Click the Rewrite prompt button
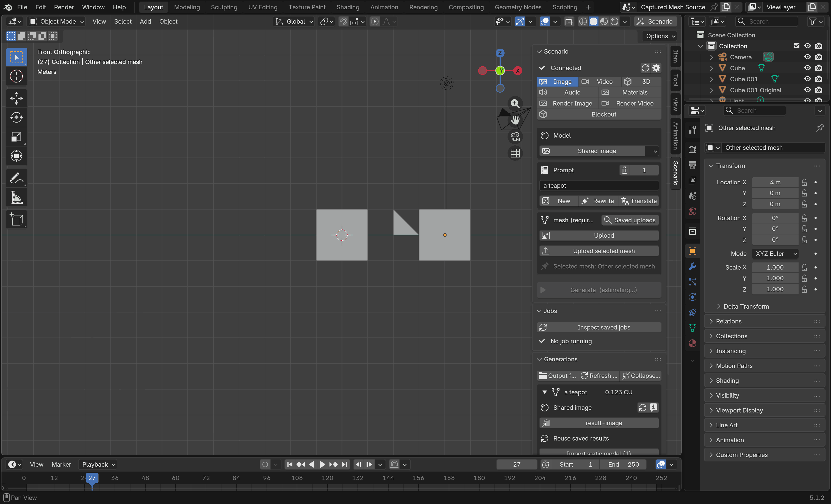The height and width of the screenshot is (504, 831). pyautogui.click(x=599, y=201)
